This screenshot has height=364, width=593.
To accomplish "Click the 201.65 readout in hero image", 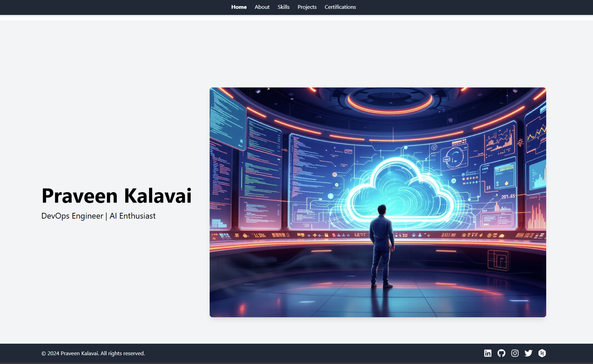I will 508,197.
